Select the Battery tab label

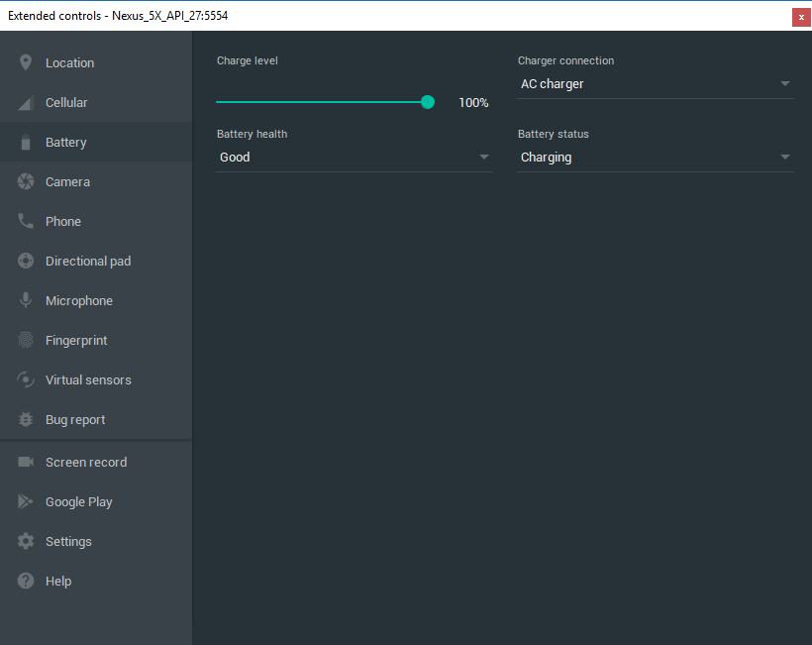point(65,143)
